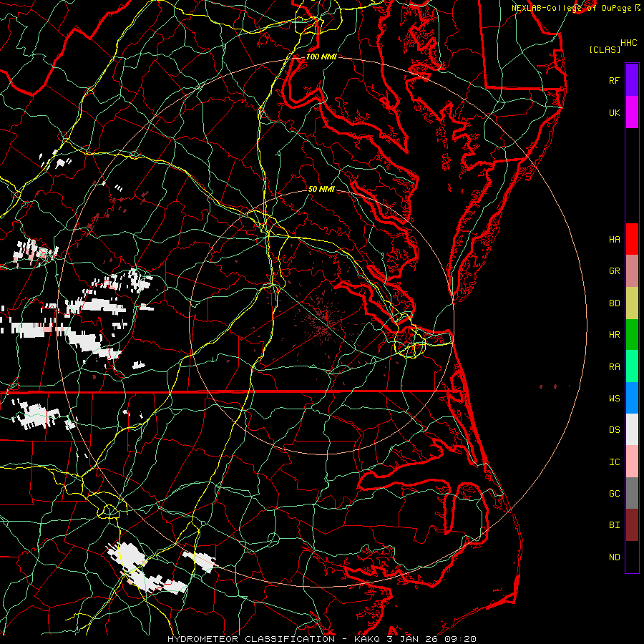Click the WS blue legend swatch
Viewport: 644px width, 644px height.
(x=632, y=398)
